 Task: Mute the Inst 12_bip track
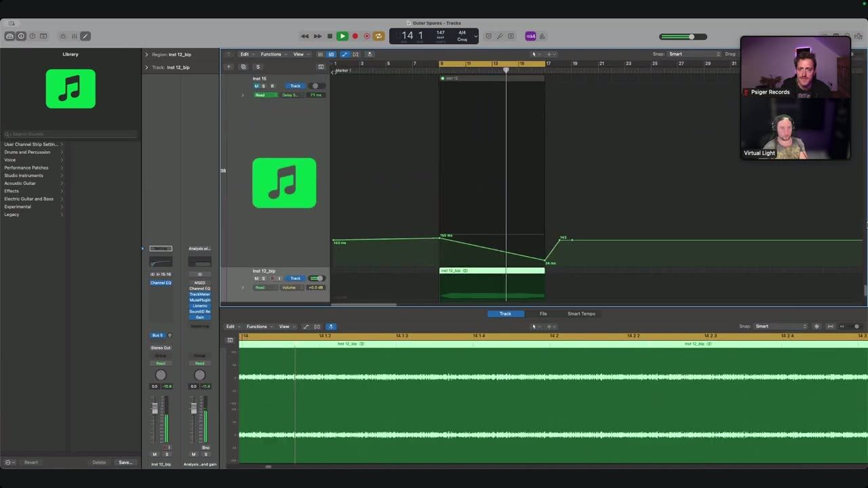point(256,279)
